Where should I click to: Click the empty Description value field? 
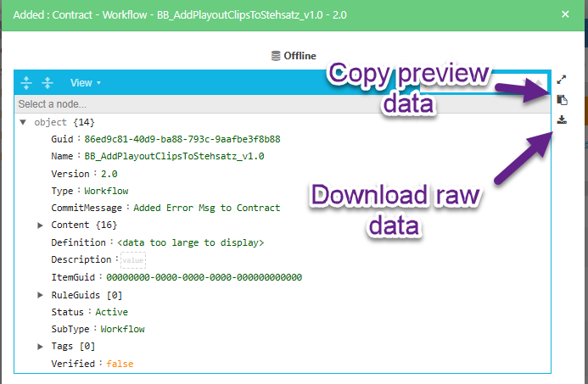point(133,260)
